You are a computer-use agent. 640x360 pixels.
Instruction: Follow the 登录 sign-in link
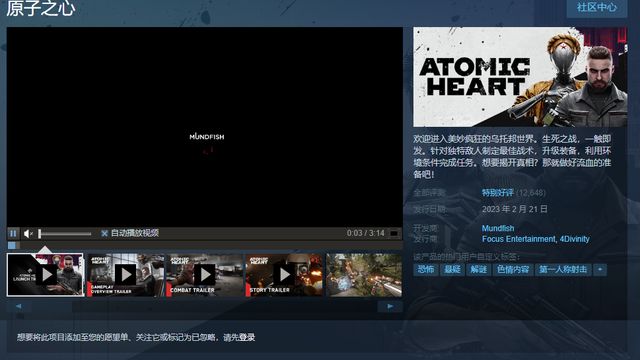(x=247, y=338)
